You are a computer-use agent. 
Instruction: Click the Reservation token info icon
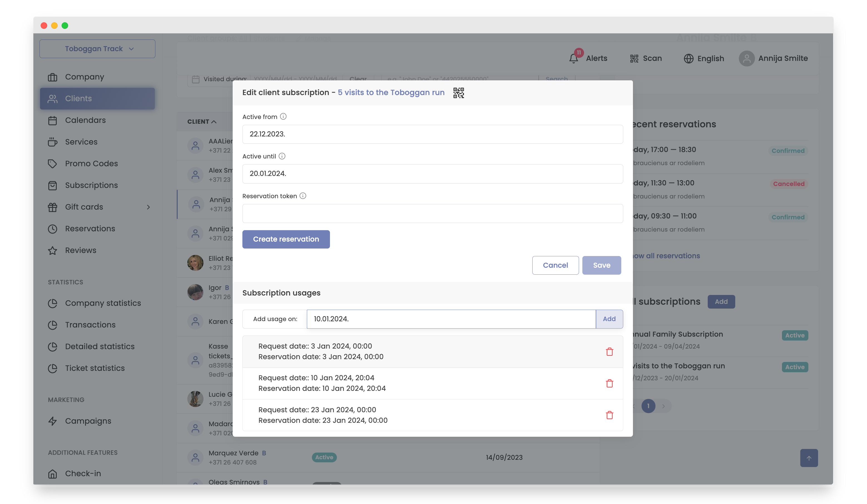point(303,196)
